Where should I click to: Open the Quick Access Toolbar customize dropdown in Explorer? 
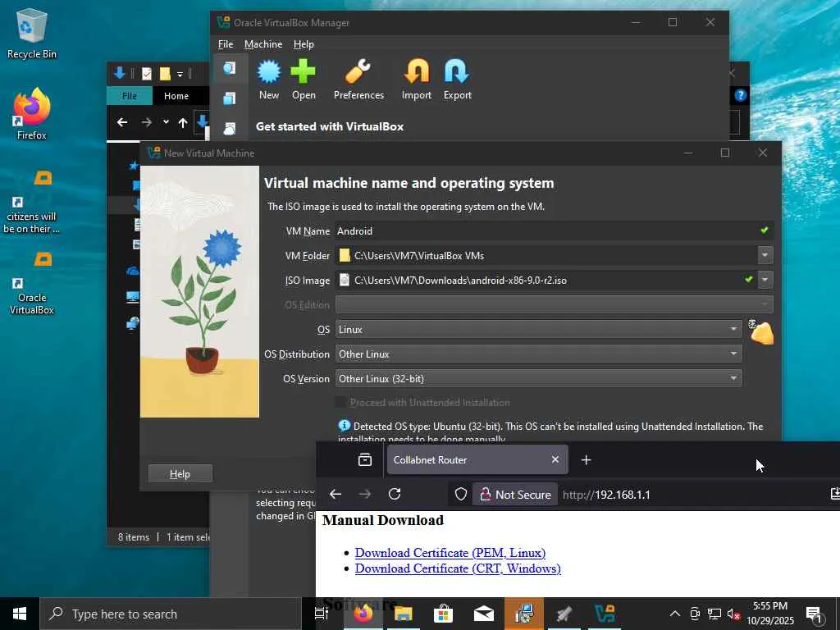pyautogui.click(x=180, y=74)
